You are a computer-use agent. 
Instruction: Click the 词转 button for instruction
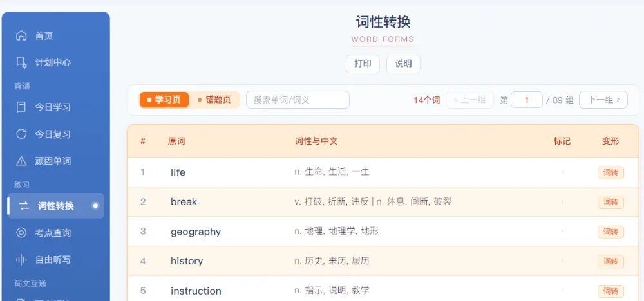611,291
